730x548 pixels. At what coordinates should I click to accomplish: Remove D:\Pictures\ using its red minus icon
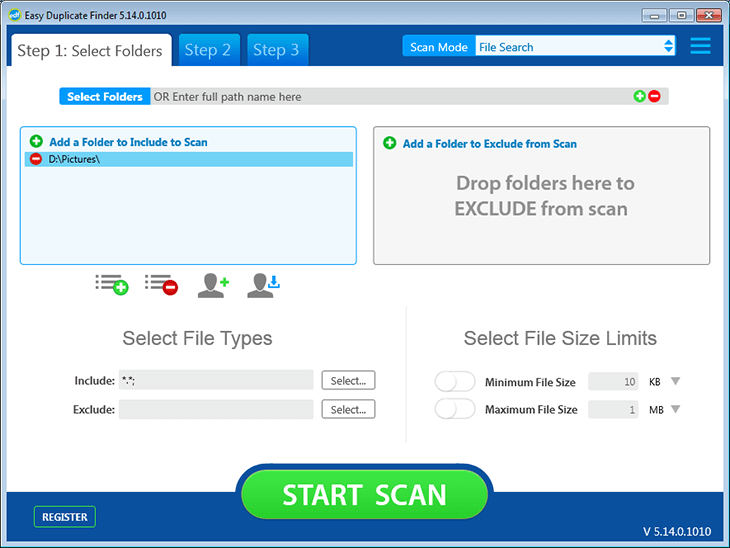[x=36, y=159]
